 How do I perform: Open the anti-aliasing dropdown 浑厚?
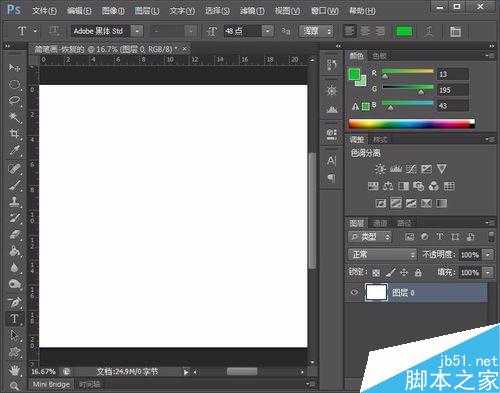[x=316, y=31]
